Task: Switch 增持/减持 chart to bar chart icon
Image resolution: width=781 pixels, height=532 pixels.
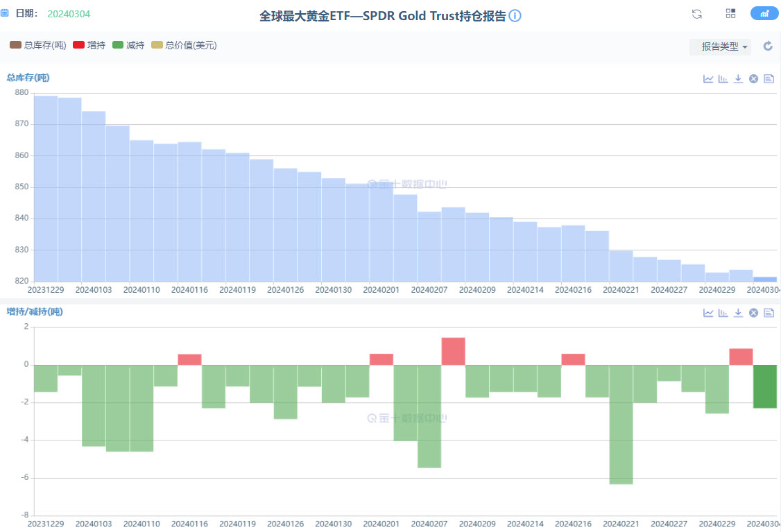Action: (723, 313)
